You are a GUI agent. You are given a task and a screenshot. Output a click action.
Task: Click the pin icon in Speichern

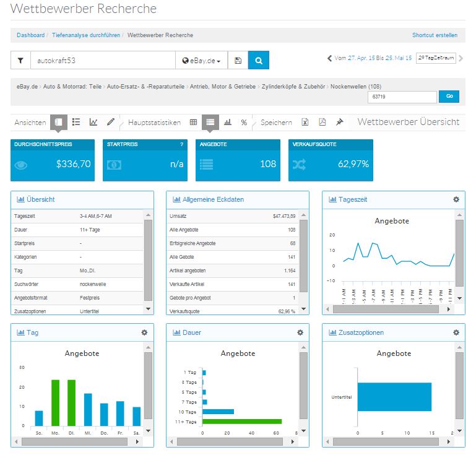tap(339, 122)
